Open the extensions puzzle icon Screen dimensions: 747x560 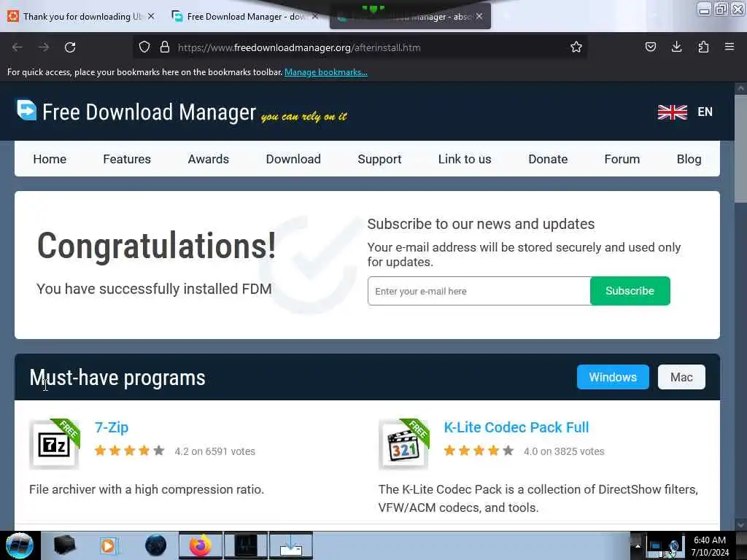pos(703,47)
